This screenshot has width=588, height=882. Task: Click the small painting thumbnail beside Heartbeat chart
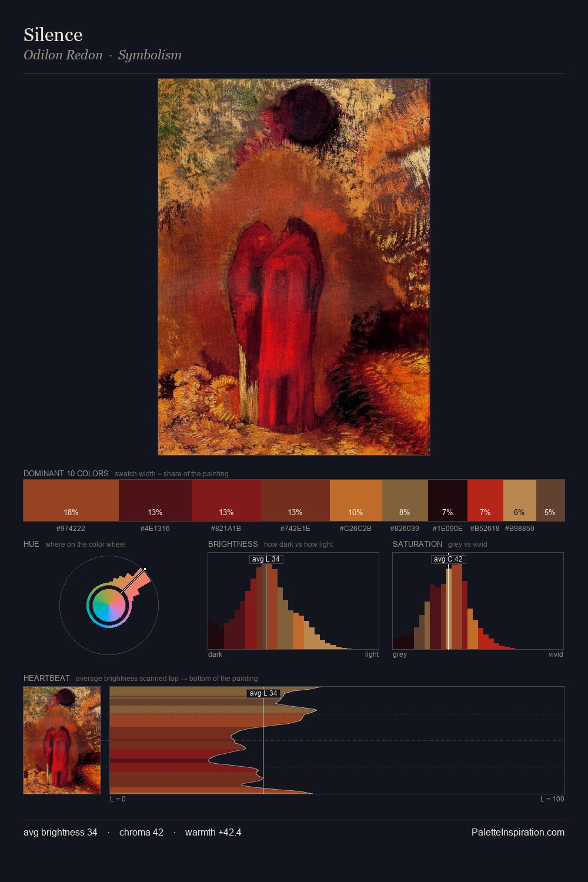click(x=62, y=740)
